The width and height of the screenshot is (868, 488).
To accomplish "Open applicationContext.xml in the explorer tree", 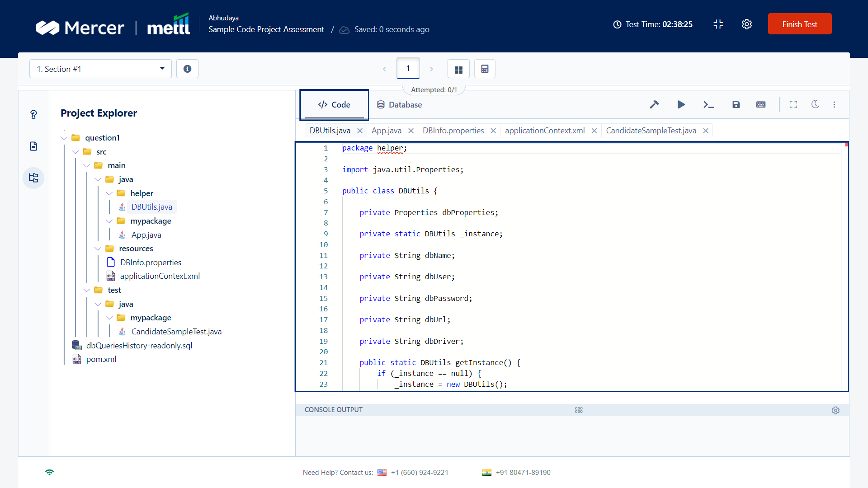I will (x=160, y=276).
